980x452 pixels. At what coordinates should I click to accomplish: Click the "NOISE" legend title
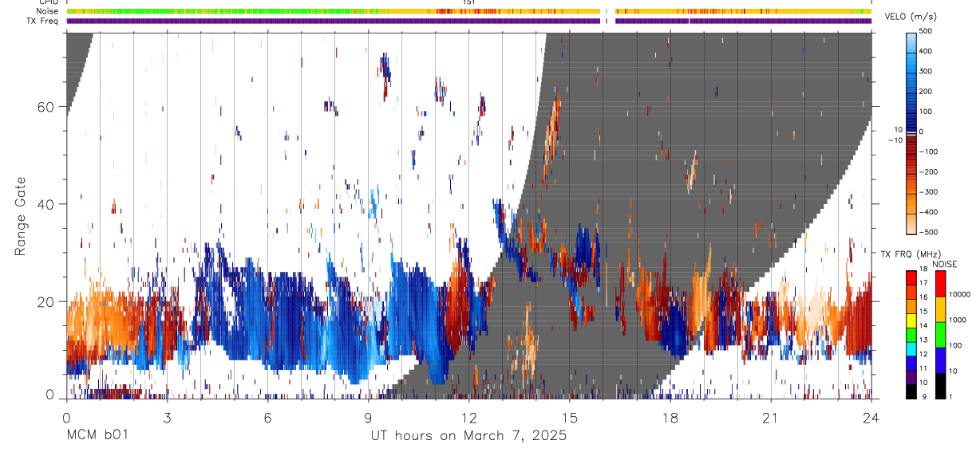tap(944, 264)
